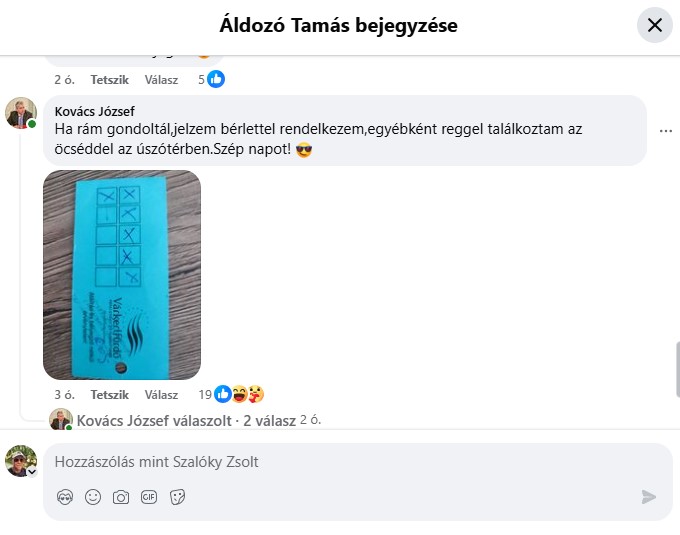Image resolution: width=680 pixels, height=535 pixels.
Task: Attach a photo with camera icon
Action: click(x=121, y=497)
